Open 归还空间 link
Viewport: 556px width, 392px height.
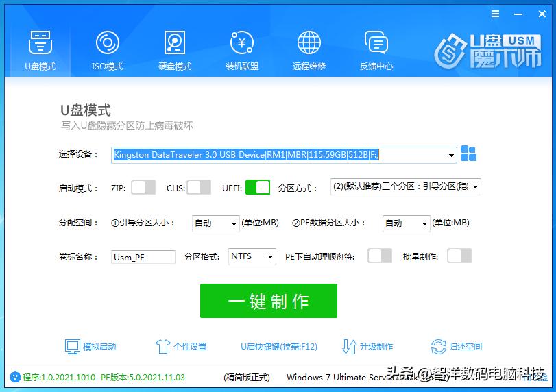coord(466,346)
